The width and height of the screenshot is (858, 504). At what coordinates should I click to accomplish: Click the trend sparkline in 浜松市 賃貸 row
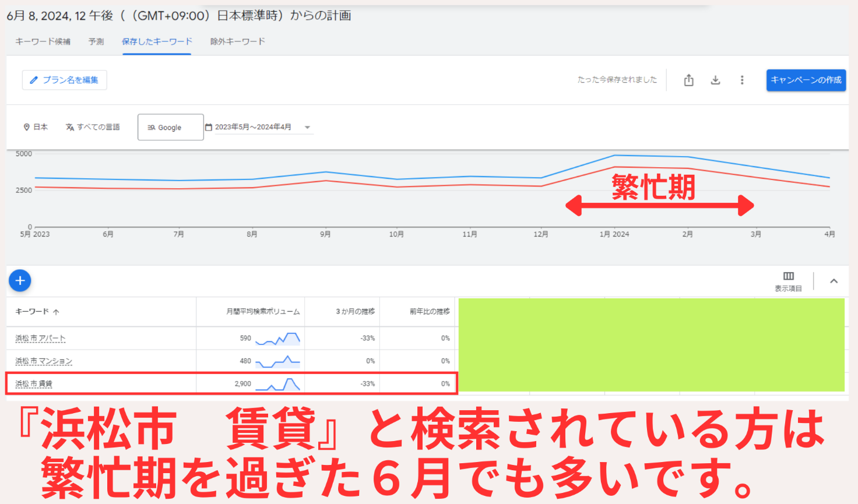tap(277, 385)
